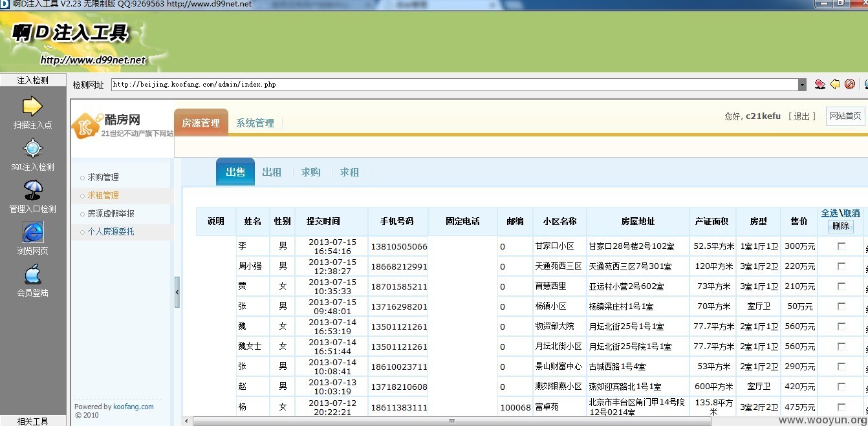The width and height of the screenshot is (868, 426).
Task: Click the 售价 column header
Action: point(799,221)
